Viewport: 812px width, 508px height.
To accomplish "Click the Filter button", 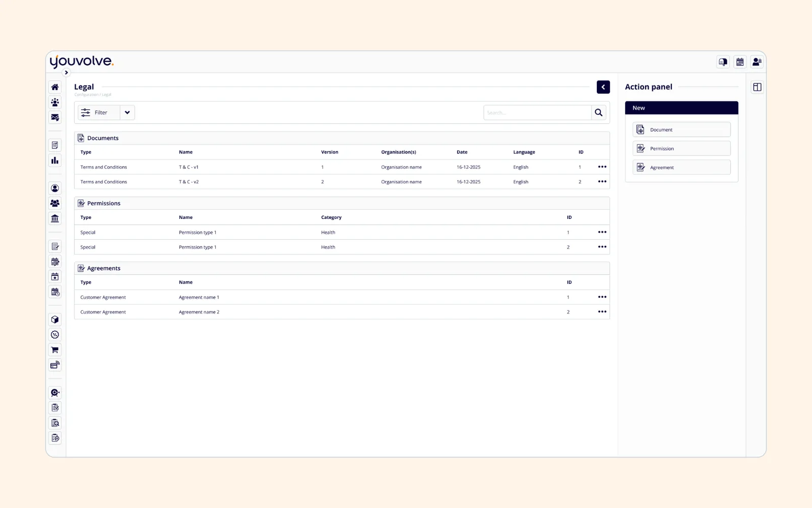I will (x=99, y=113).
